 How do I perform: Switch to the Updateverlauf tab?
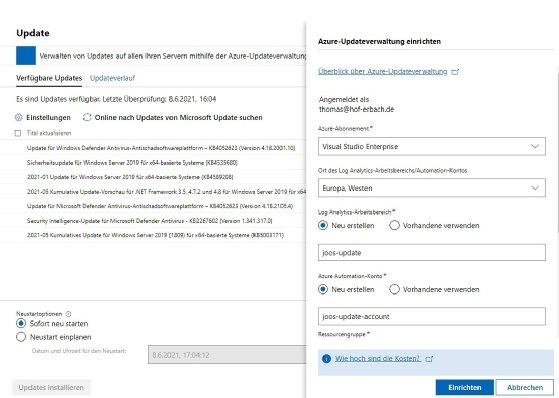112,78
